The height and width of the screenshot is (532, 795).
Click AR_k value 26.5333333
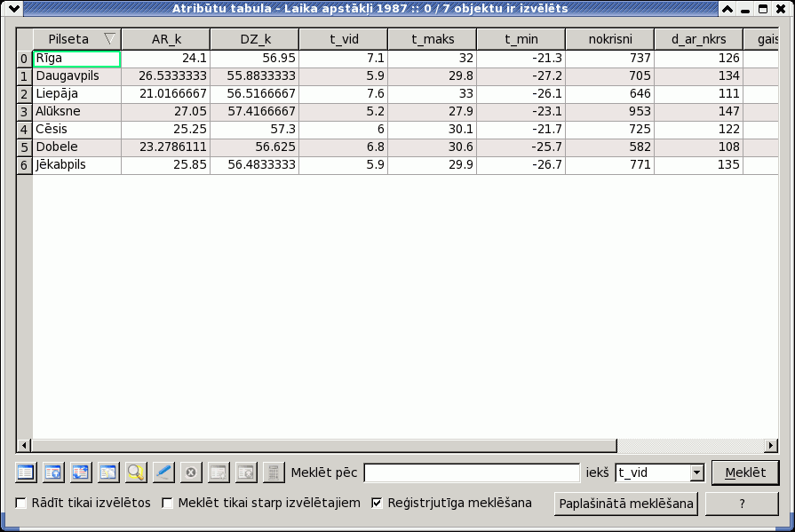coord(166,76)
